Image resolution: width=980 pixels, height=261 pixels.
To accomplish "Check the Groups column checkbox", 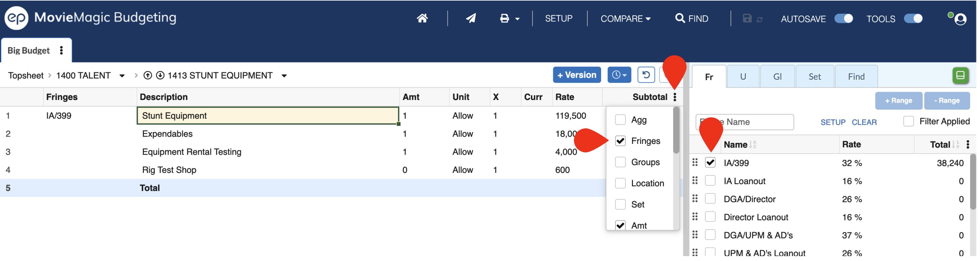I will tap(620, 162).
